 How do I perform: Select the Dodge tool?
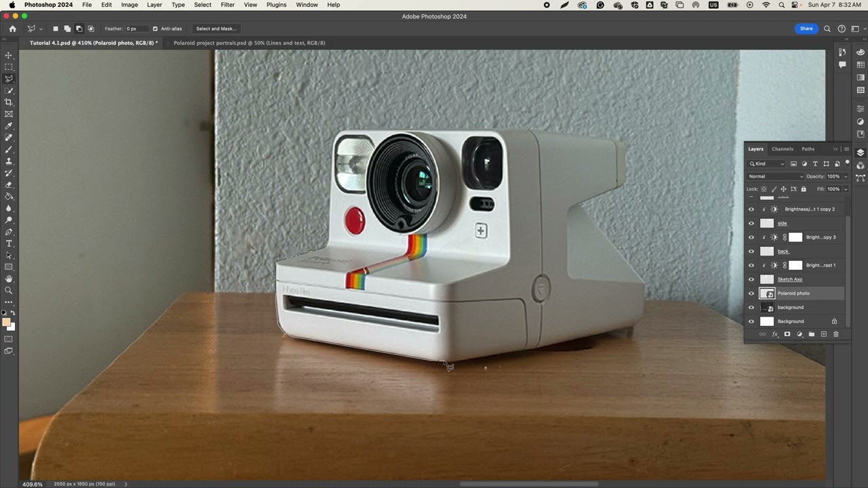[x=9, y=220]
